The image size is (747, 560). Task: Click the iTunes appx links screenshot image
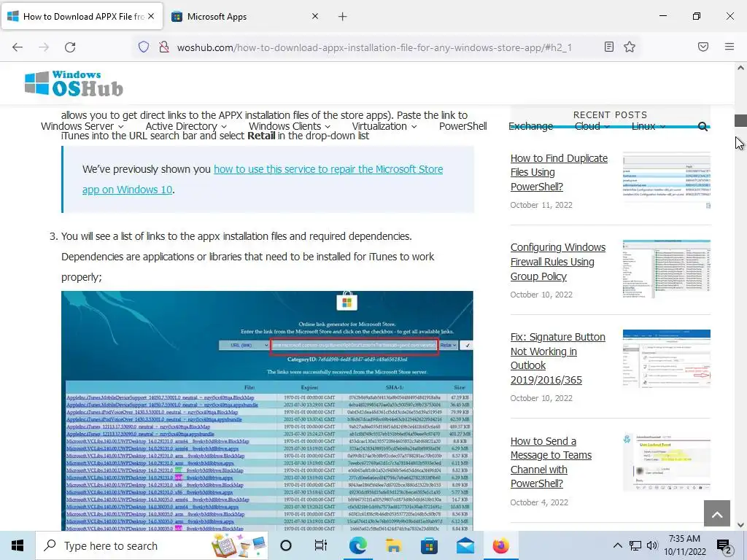click(267, 411)
